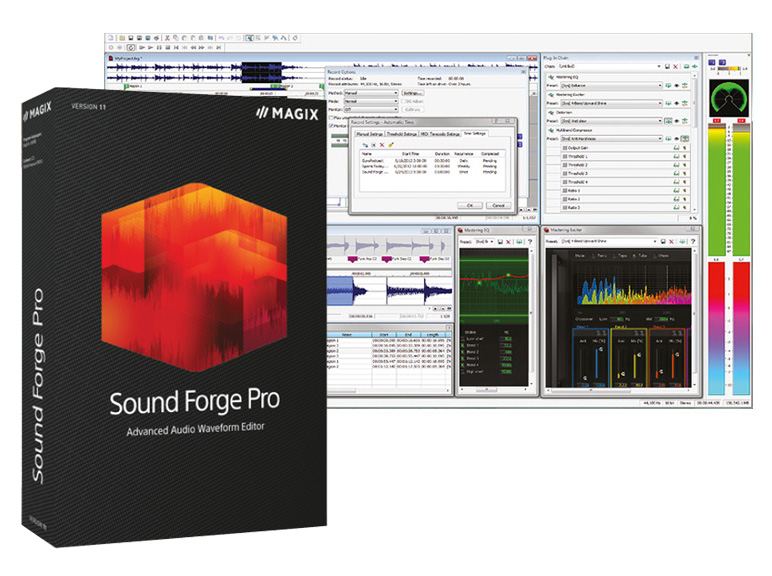
Task: Click the save preset icon in Mastering EQ window
Action: click(499, 242)
